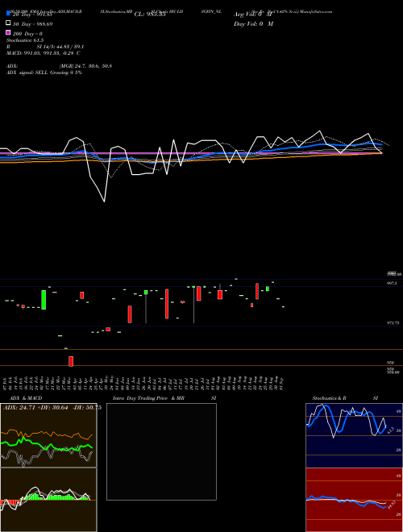Image resolution: width=403 pixels, height=532 pixels.
Task: Open the red RSI chart panel
Action: click(x=354, y=500)
